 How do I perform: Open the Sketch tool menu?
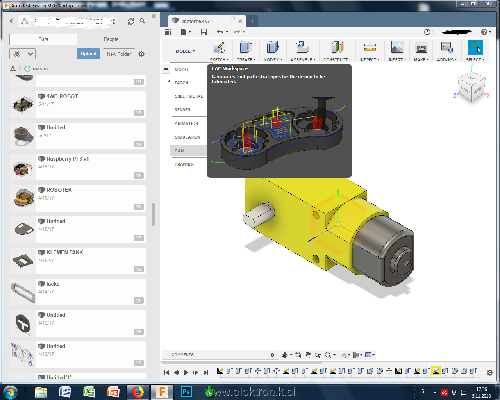219,50
